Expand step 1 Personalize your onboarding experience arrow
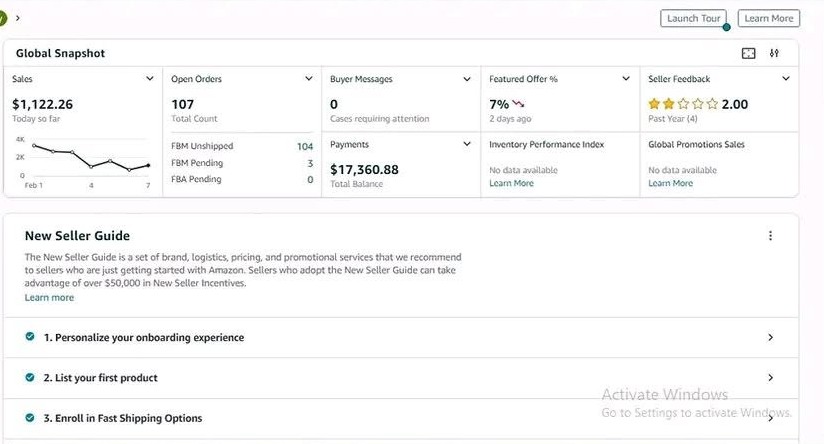This screenshot has height=444, width=824. (770, 337)
